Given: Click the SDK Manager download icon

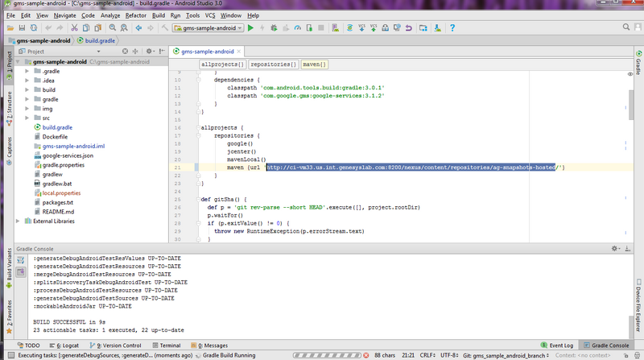Looking at the screenshot, I should pos(438,28).
